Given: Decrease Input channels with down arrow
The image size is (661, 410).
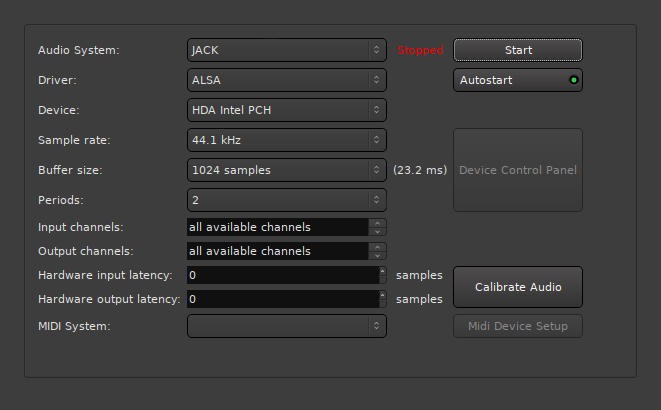Looking at the screenshot, I should point(377,231).
